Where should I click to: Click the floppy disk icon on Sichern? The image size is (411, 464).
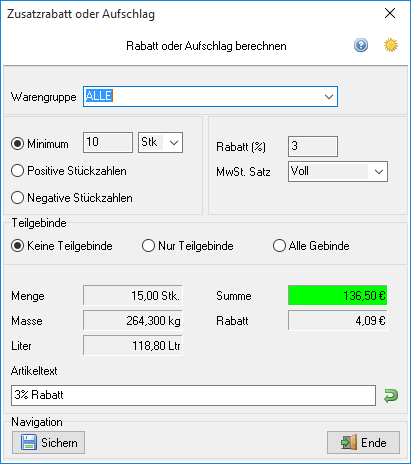(x=29, y=443)
